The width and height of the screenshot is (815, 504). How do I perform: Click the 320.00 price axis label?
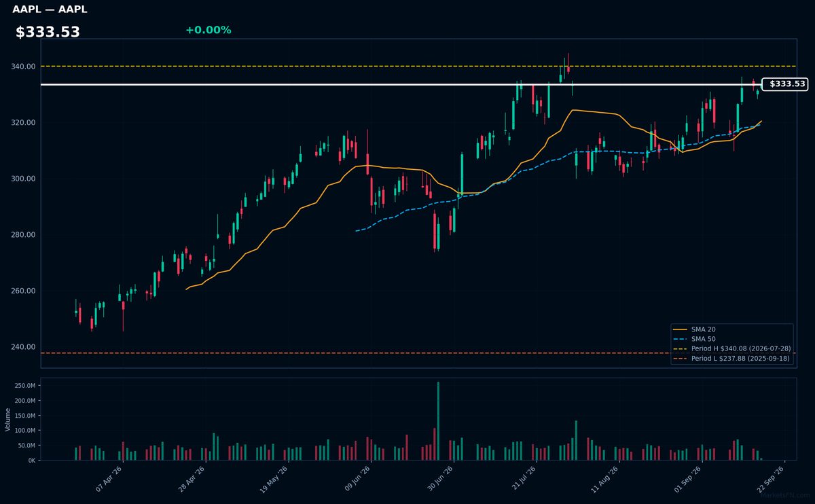[22, 123]
